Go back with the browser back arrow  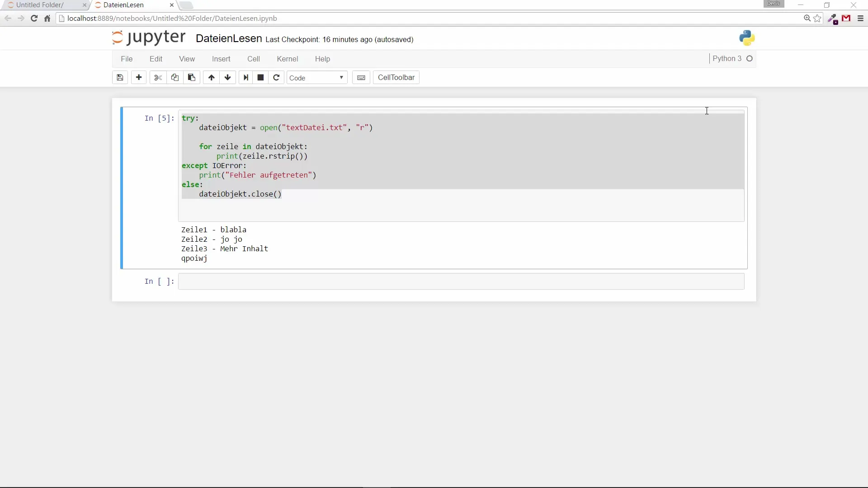[8, 19]
